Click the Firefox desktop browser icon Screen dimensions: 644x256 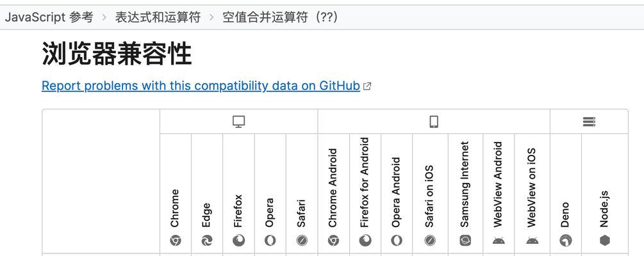(x=238, y=241)
